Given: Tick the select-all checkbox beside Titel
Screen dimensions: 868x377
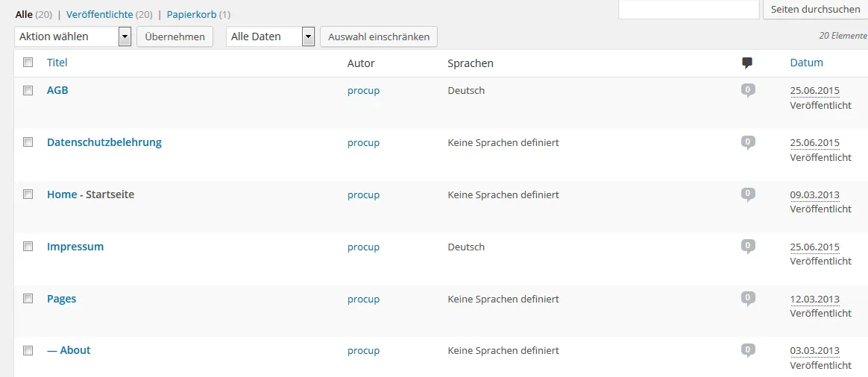Looking at the screenshot, I should pos(28,63).
